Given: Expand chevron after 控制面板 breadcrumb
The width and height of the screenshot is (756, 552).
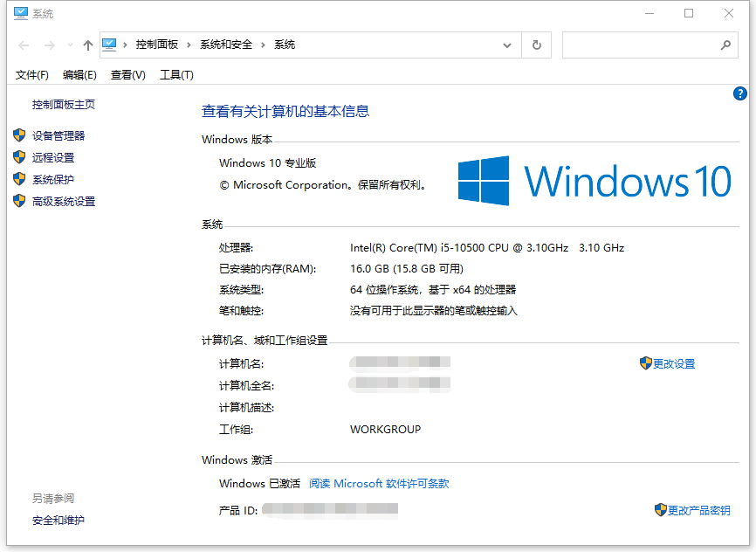Looking at the screenshot, I should [189, 45].
